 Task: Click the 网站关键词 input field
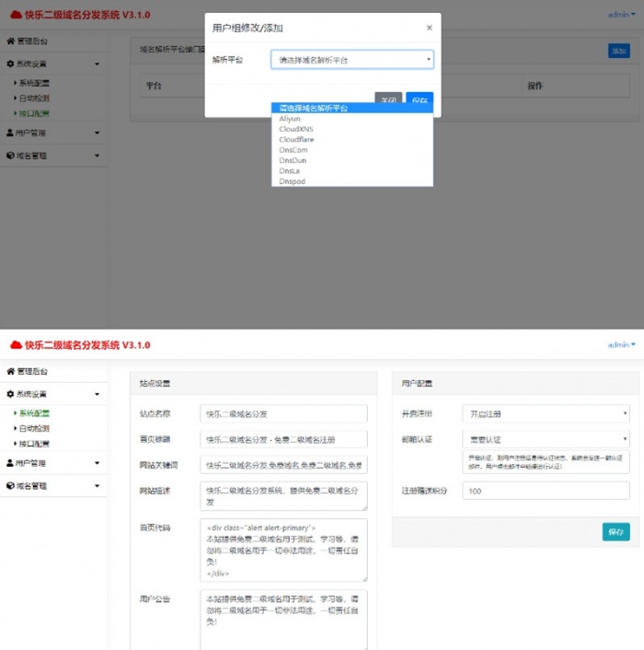[x=283, y=465]
